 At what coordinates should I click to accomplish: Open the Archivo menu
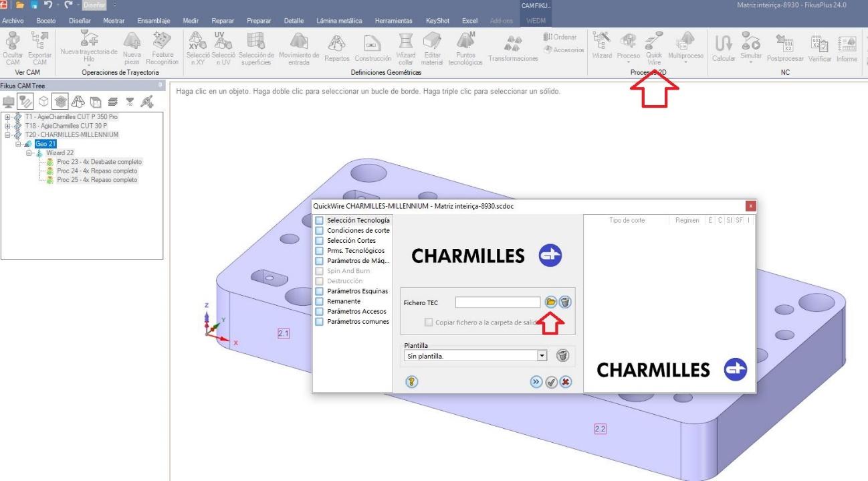pyautogui.click(x=13, y=21)
